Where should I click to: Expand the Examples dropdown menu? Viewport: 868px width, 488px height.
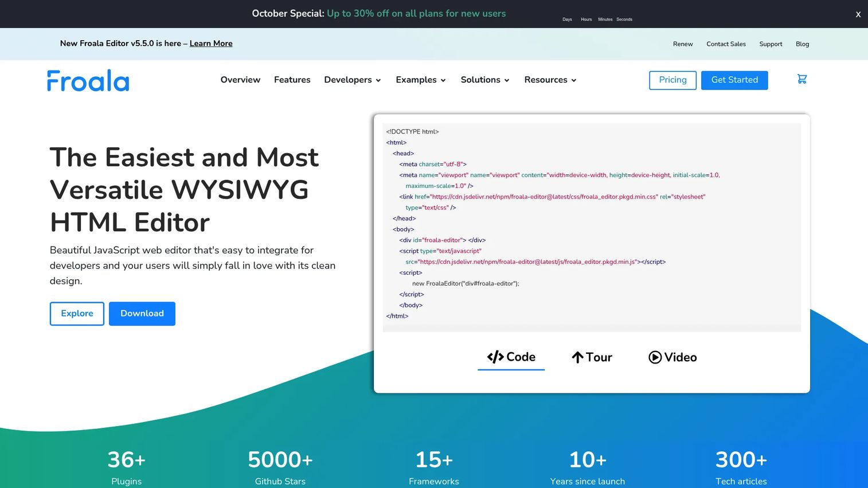point(421,80)
